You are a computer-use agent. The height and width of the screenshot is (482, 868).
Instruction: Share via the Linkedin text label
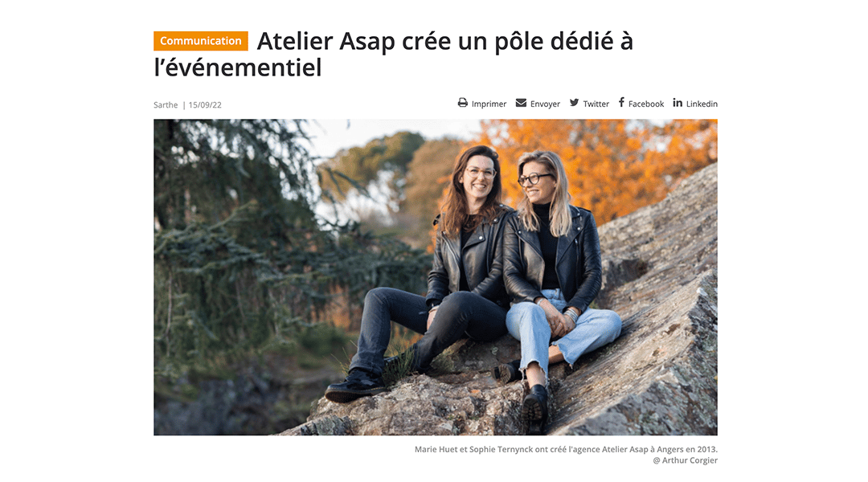(x=702, y=104)
